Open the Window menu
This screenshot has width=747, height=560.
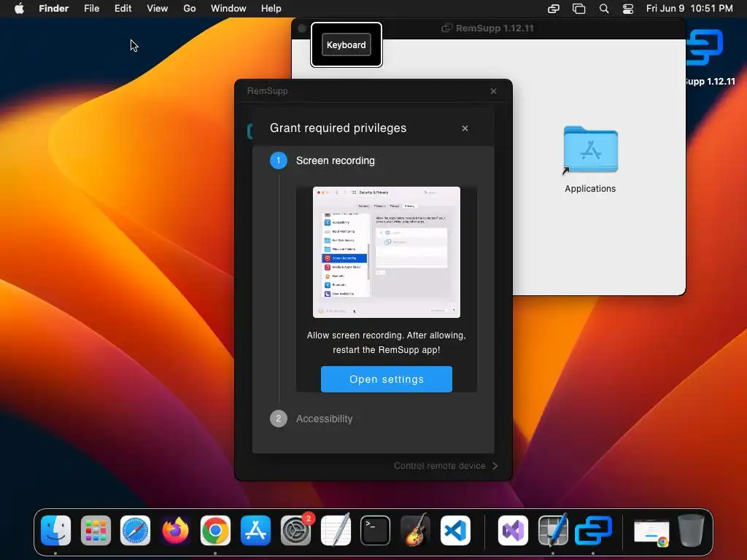[x=228, y=9]
